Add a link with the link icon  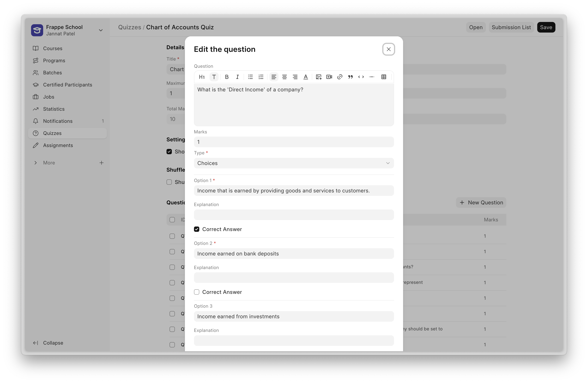pos(340,77)
